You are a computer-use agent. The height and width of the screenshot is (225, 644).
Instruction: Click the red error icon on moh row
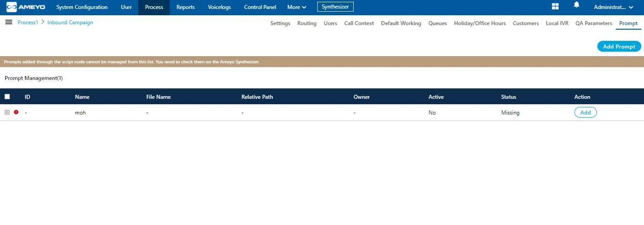click(x=16, y=112)
